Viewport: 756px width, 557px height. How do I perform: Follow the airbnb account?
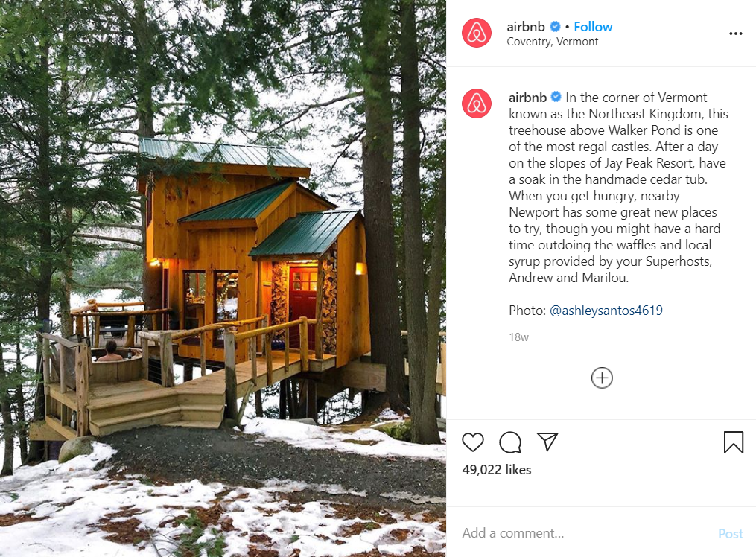(x=593, y=27)
